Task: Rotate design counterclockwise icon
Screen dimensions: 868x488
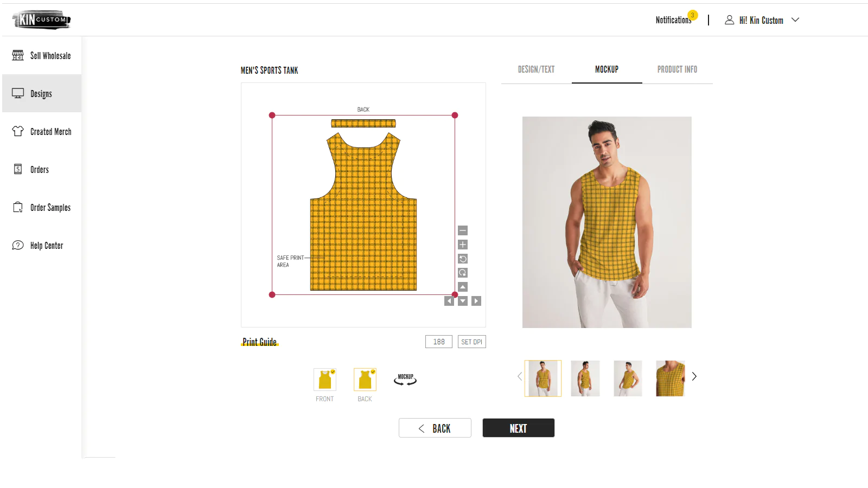Action: [x=463, y=259]
